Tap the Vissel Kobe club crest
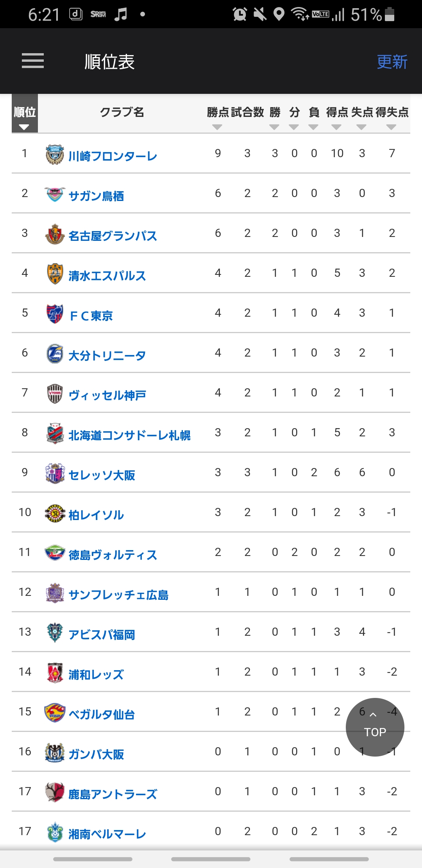 click(x=55, y=393)
